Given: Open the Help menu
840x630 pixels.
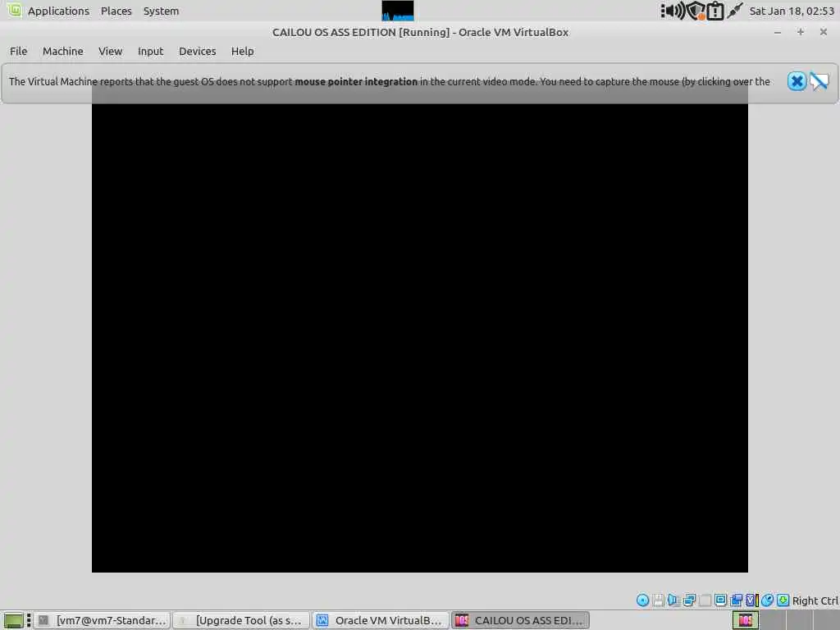Looking at the screenshot, I should (x=242, y=52).
